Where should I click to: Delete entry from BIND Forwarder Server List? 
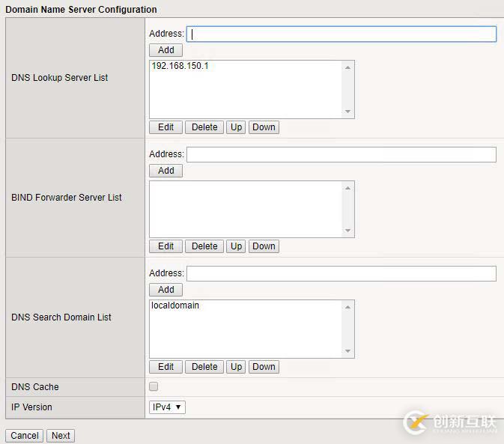pyautogui.click(x=204, y=246)
